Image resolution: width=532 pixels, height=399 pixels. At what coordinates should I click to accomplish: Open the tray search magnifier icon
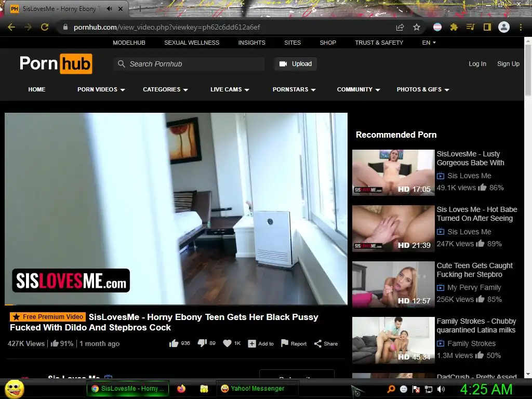(391, 389)
